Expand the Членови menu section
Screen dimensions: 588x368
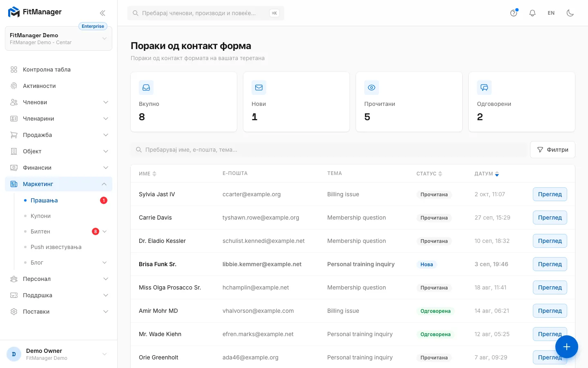pyautogui.click(x=58, y=102)
